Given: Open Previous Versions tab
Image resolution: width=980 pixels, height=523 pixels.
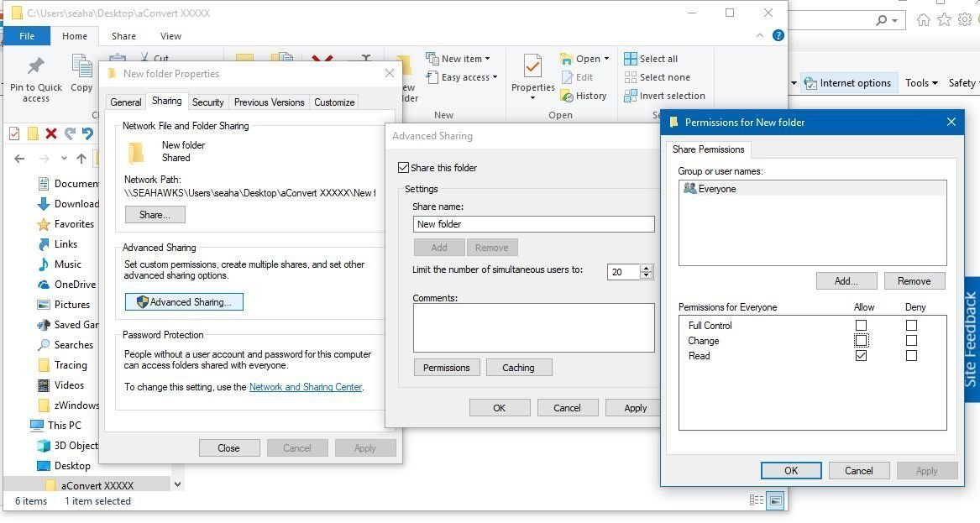Looking at the screenshot, I should tap(270, 102).
